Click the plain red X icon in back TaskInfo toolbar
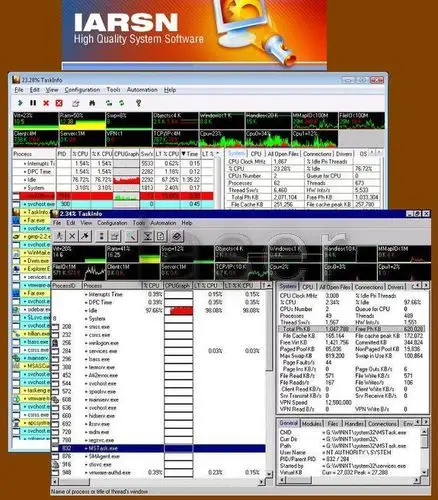Viewport: 438px width, 500px height. tap(46, 103)
